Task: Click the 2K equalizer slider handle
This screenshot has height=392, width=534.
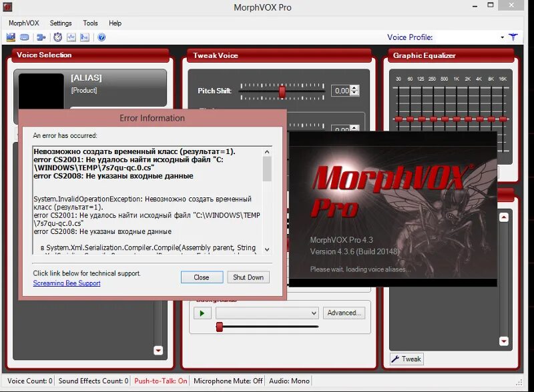Action: pos(468,119)
